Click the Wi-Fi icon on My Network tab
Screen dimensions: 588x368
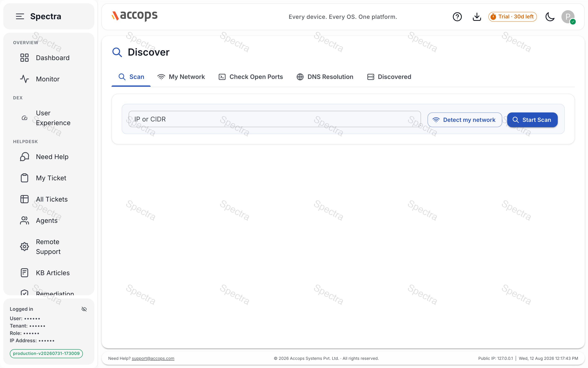click(161, 77)
